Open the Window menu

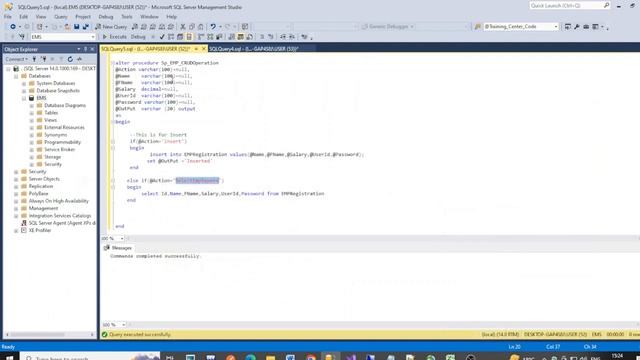point(149,17)
